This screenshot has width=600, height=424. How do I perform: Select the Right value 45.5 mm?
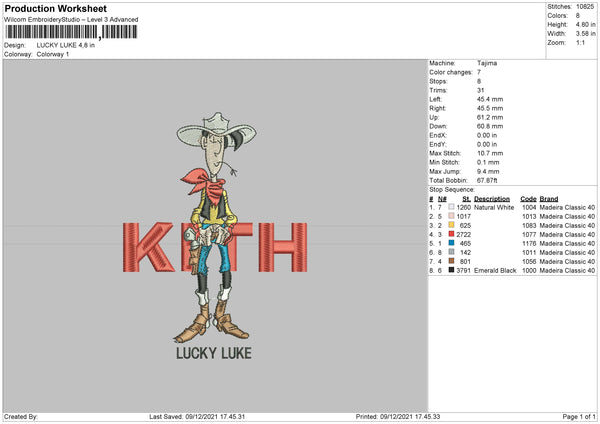point(490,108)
